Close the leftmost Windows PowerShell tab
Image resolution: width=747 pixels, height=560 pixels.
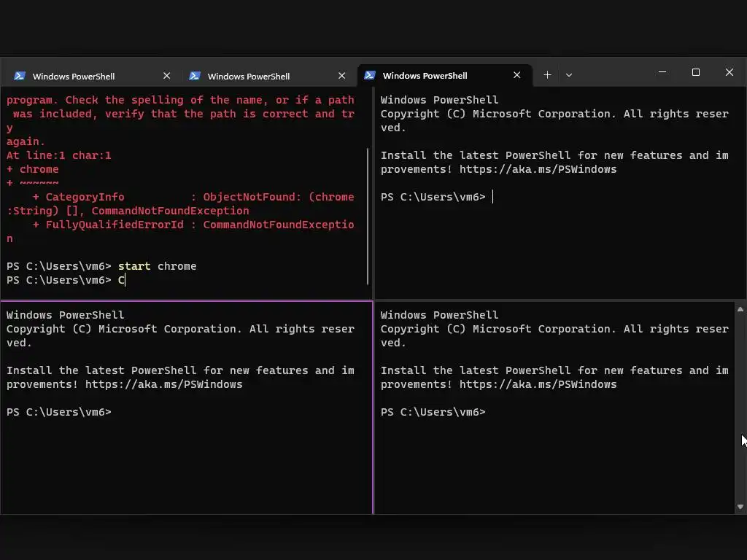[167, 76]
